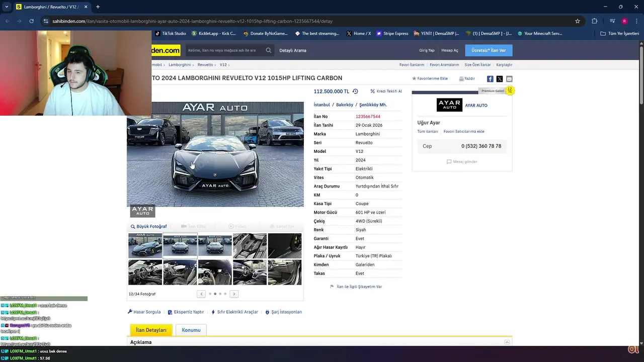Go back with browser back arrow
The image size is (644, 362).
click(7, 21)
